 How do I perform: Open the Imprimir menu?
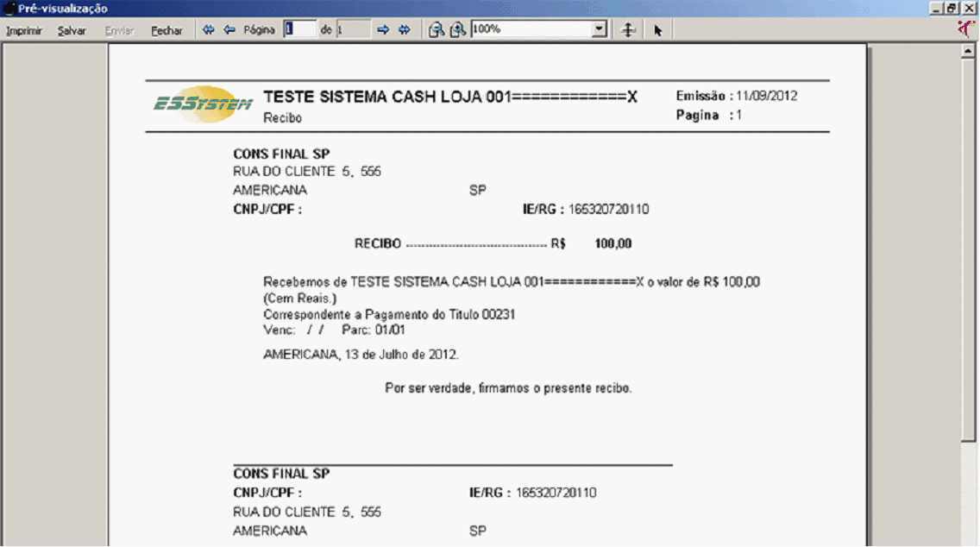(x=24, y=30)
